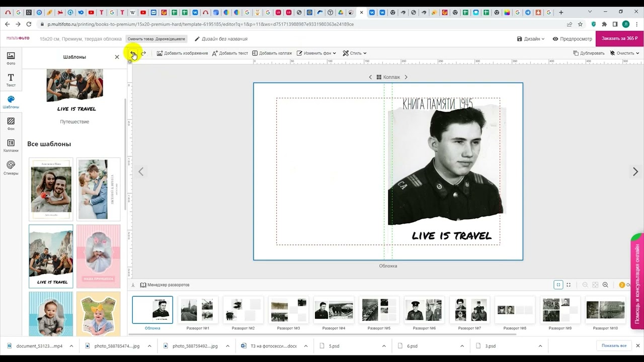Select the Разворот №4 thumbnail
Image resolution: width=644 pixels, height=362 pixels.
[x=334, y=310]
